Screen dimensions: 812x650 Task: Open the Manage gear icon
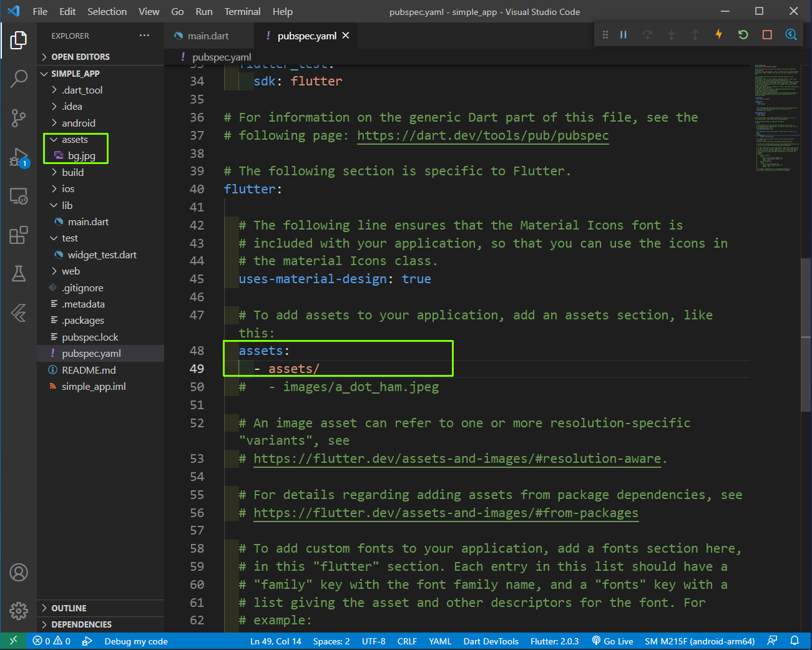(19, 611)
